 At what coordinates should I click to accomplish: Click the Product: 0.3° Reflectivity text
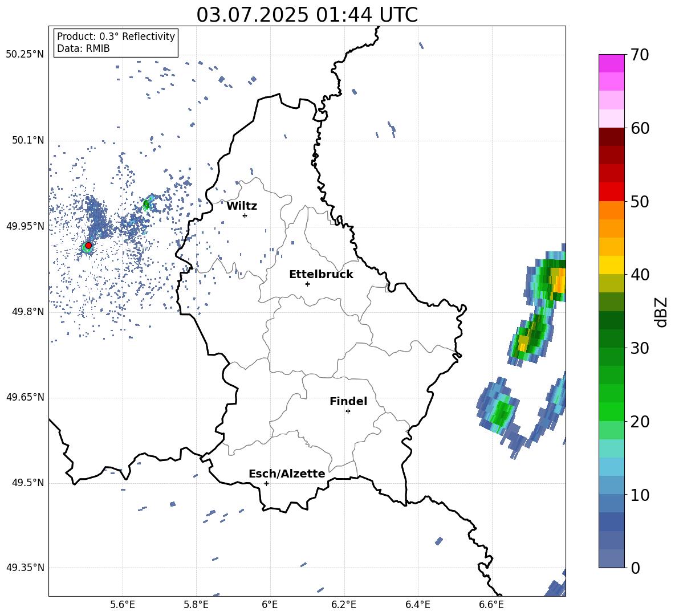click(x=116, y=36)
